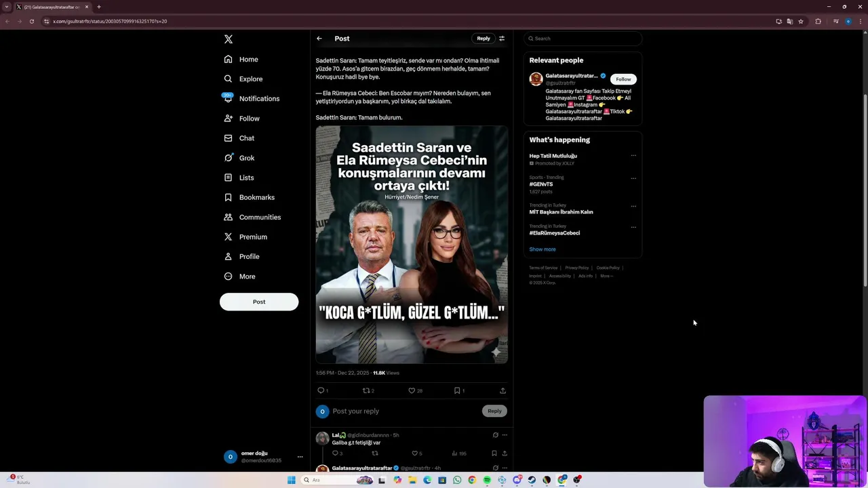Go back using the arrow beside Post

click(319, 39)
